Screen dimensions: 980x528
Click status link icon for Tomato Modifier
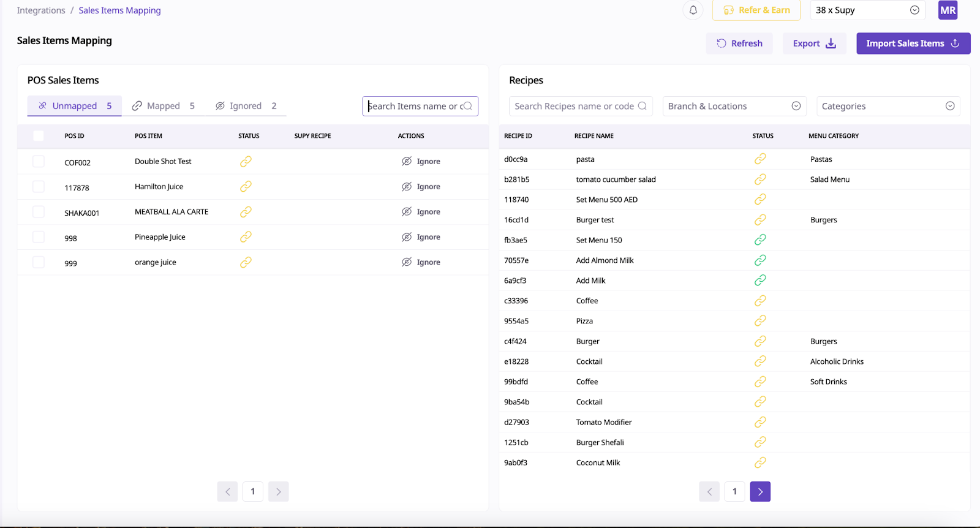[x=760, y=422]
